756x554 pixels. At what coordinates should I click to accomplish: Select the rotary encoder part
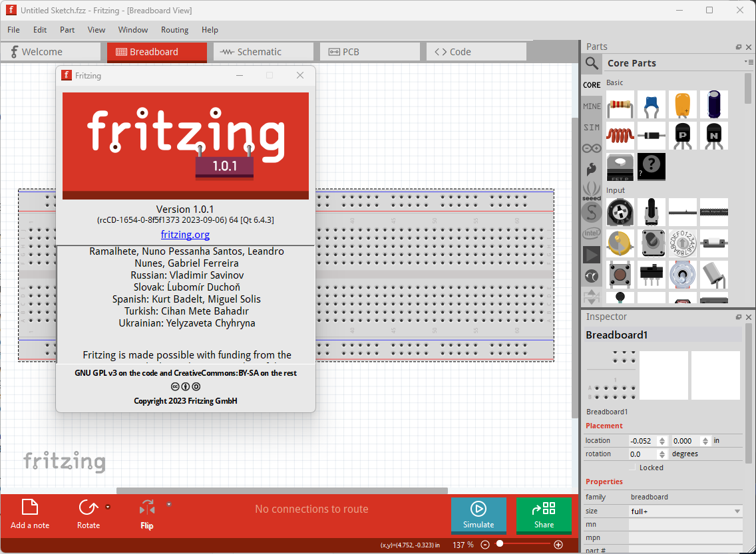click(x=652, y=243)
